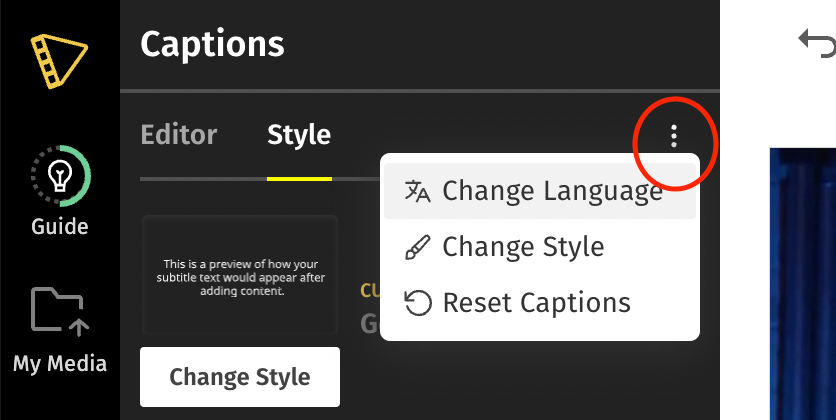Toggle the three-dot more options menu
Viewport: 836px width, 420px height.
coord(674,136)
